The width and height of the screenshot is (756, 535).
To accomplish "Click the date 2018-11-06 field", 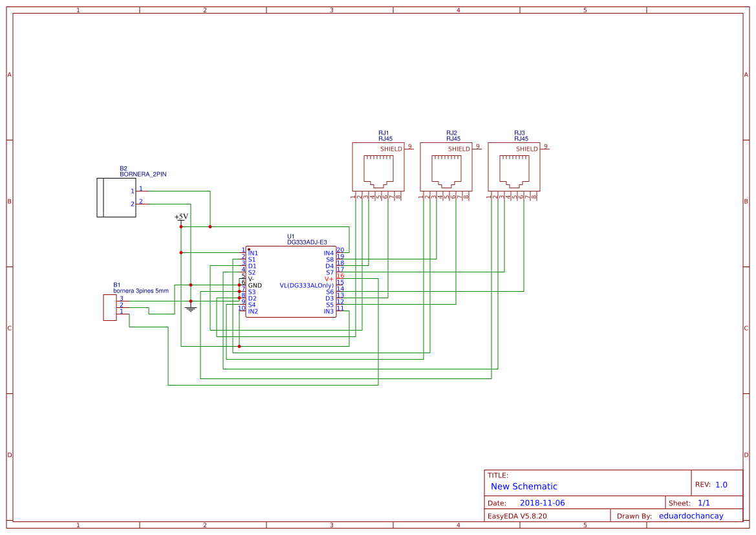I will pyautogui.click(x=542, y=502).
